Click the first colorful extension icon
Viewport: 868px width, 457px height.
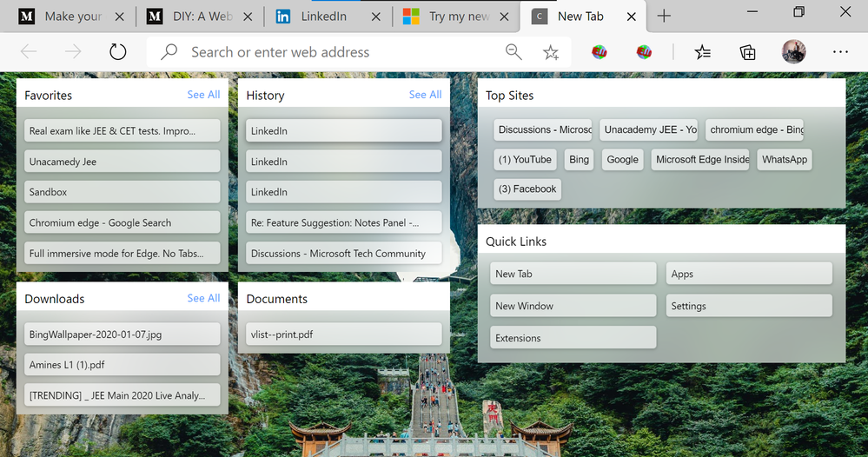(x=599, y=52)
